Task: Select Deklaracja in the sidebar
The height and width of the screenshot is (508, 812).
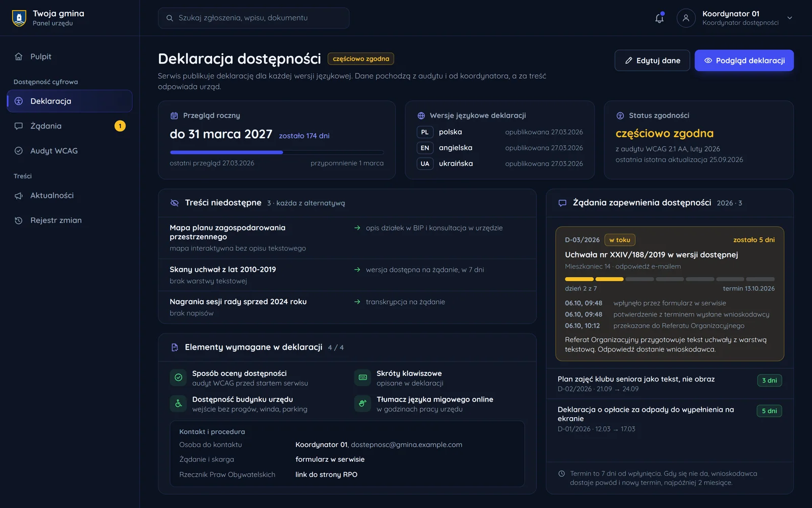Action: (x=70, y=101)
